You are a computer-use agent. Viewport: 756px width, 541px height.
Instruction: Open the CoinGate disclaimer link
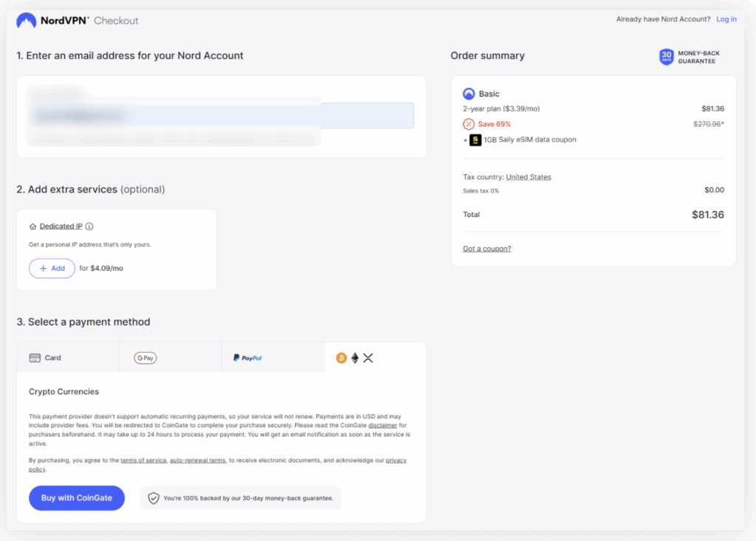pos(382,425)
